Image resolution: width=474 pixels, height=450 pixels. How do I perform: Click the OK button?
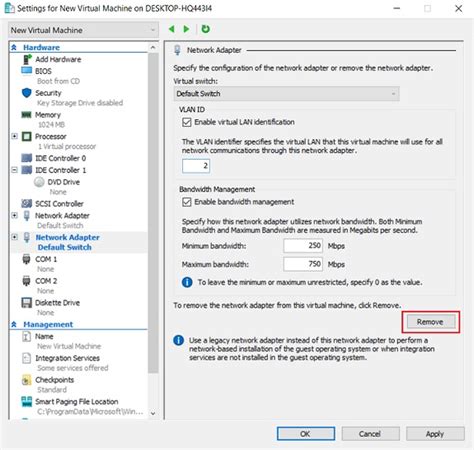coord(306,434)
